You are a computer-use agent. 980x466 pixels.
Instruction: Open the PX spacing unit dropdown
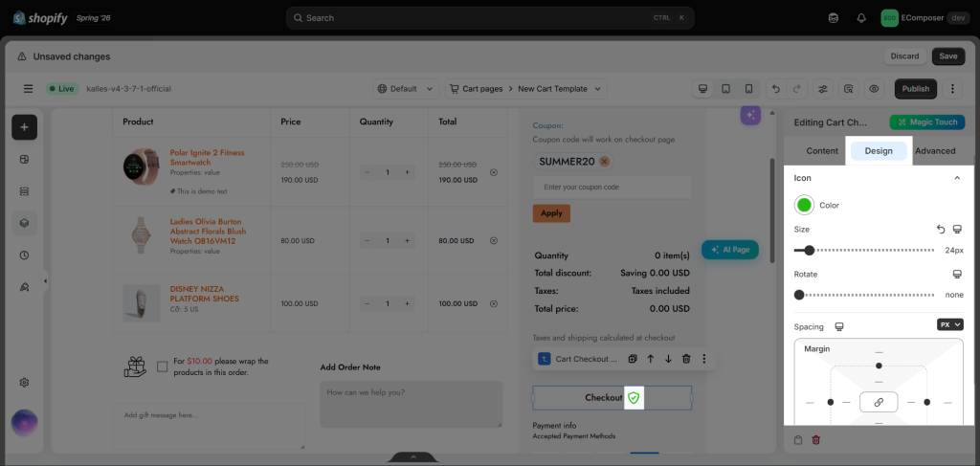pos(950,324)
